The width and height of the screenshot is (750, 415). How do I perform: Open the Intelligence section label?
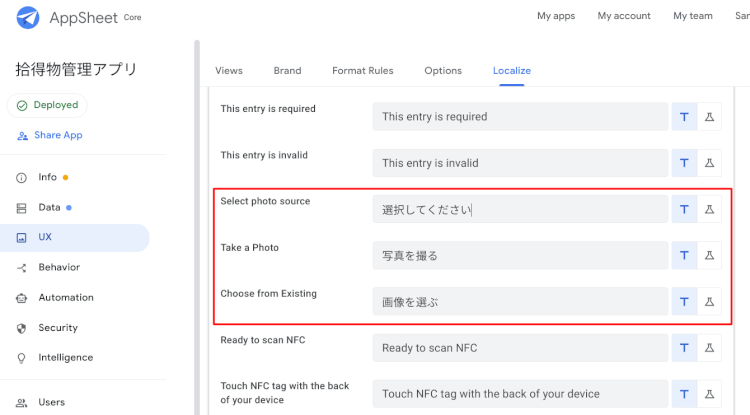(x=66, y=357)
